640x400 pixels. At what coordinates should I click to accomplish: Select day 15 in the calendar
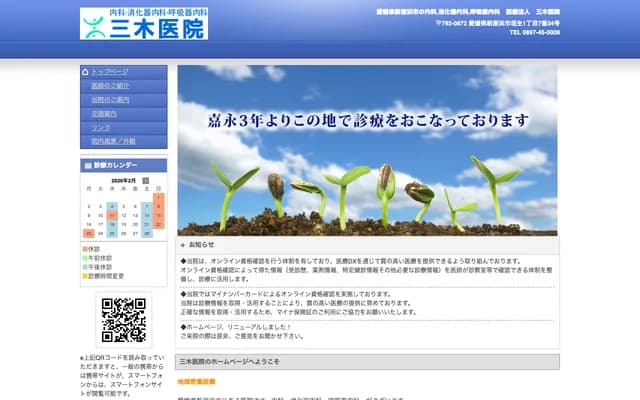pos(158,216)
